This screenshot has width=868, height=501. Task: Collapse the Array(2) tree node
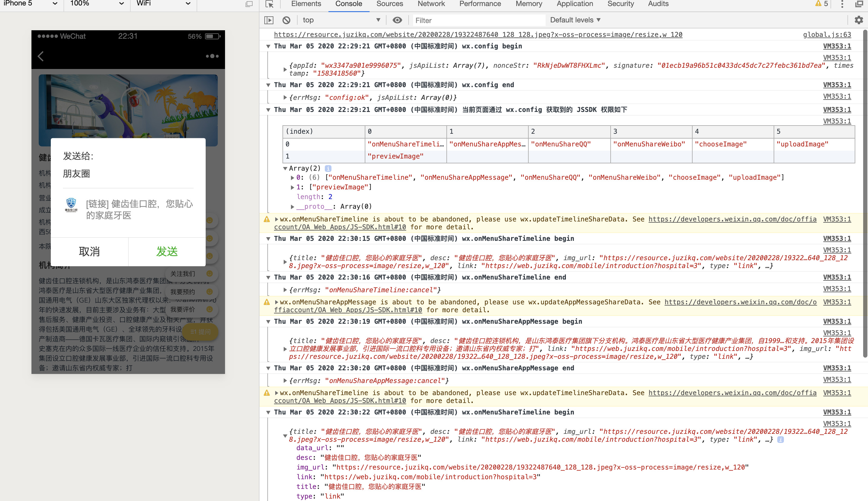[x=285, y=168]
